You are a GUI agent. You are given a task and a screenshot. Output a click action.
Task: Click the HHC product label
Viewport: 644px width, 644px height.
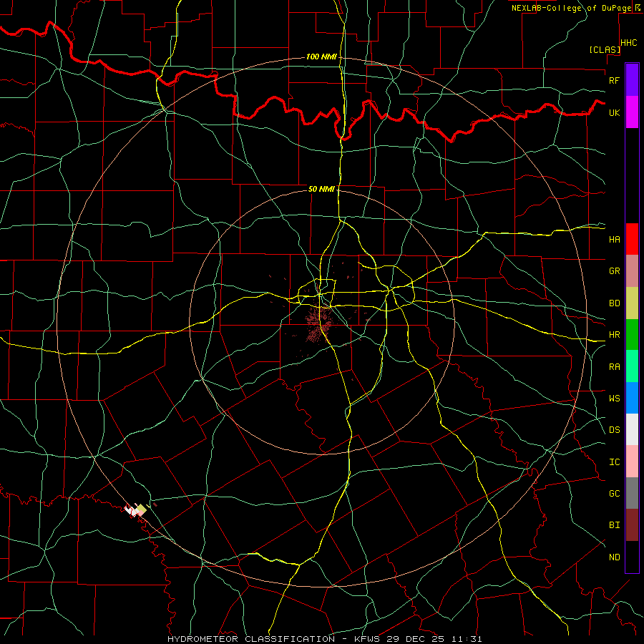click(x=629, y=43)
